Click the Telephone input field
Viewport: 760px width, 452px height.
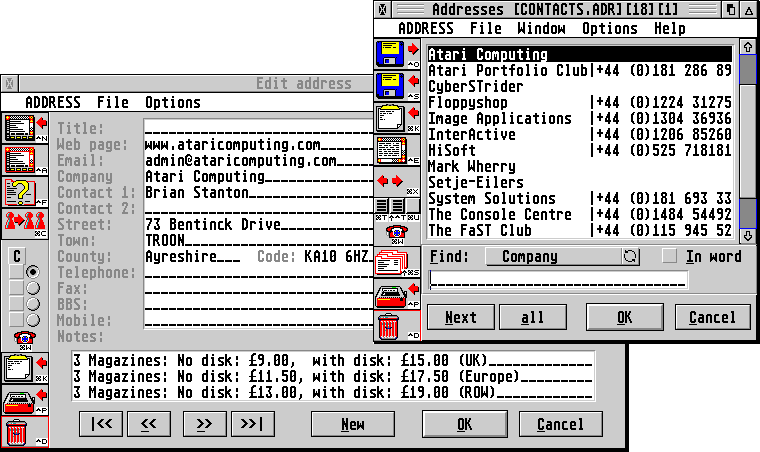(x=258, y=272)
